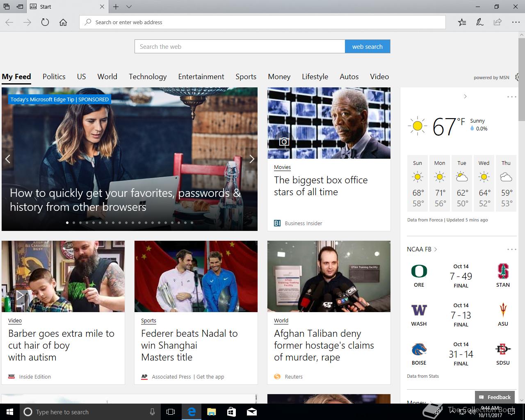The height and width of the screenshot is (420, 525).
Task: Open Barber goes extra mile headline
Action: pos(61,345)
